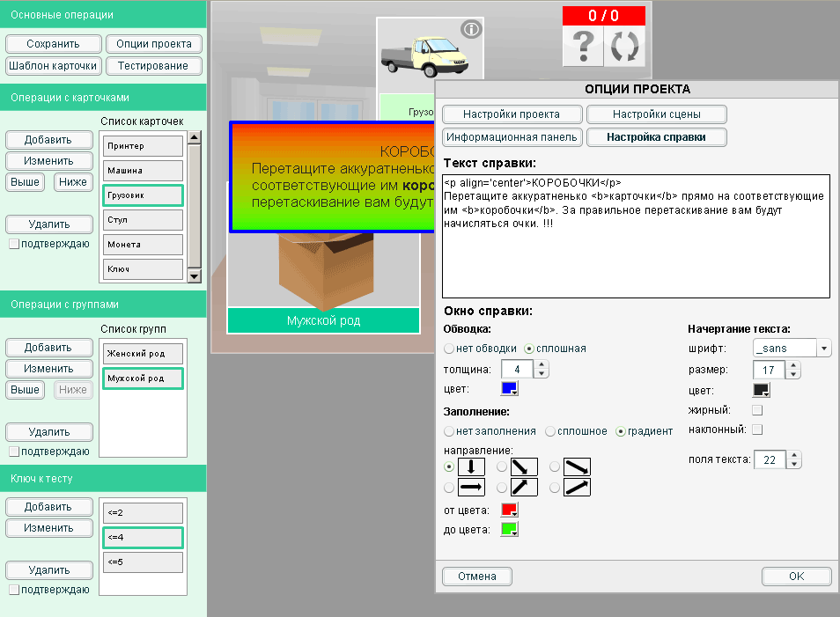Tick 'подтверждаю' under group operations
The width and height of the screenshot is (840, 617).
pos(14,452)
